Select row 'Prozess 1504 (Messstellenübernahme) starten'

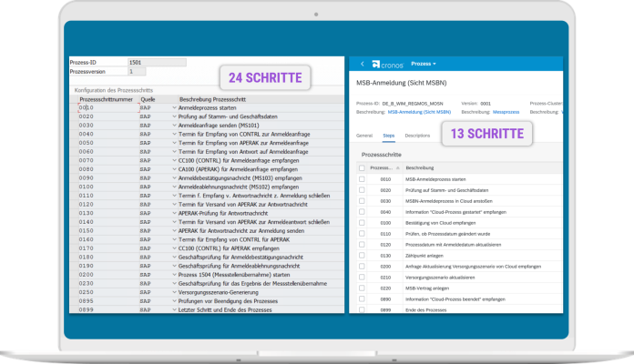click(234, 275)
